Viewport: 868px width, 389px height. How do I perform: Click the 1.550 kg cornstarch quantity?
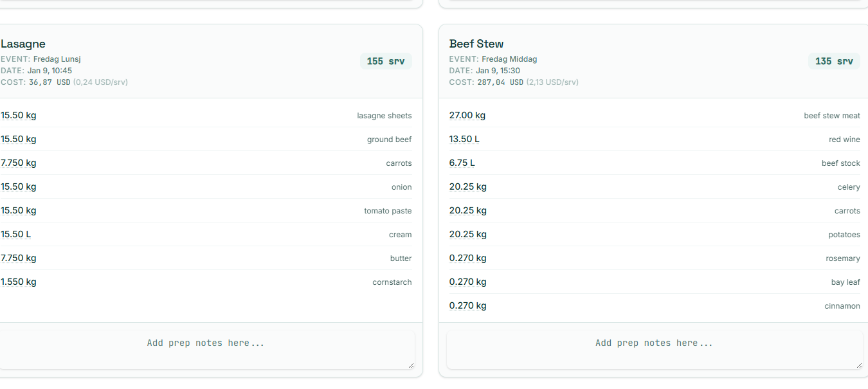[x=19, y=282]
